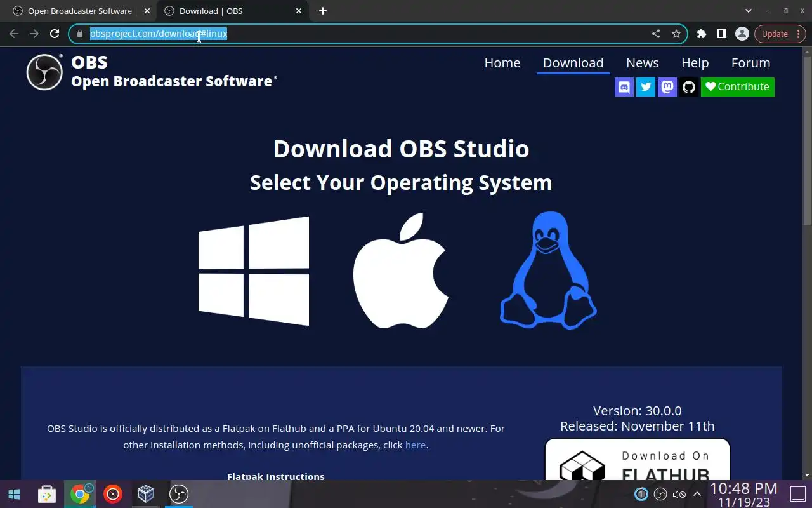Open the browser extensions puzzle icon
The height and width of the screenshot is (508, 812).
click(x=702, y=34)
